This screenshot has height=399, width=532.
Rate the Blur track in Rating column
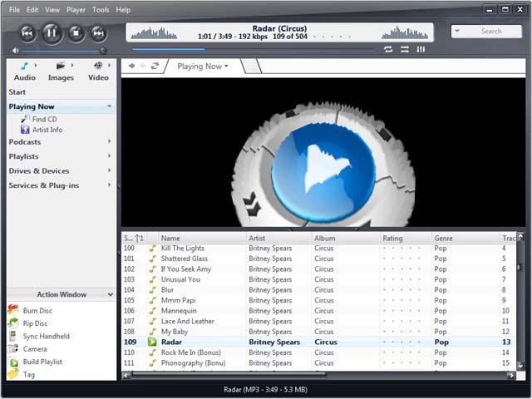click(x=401, y=290)
